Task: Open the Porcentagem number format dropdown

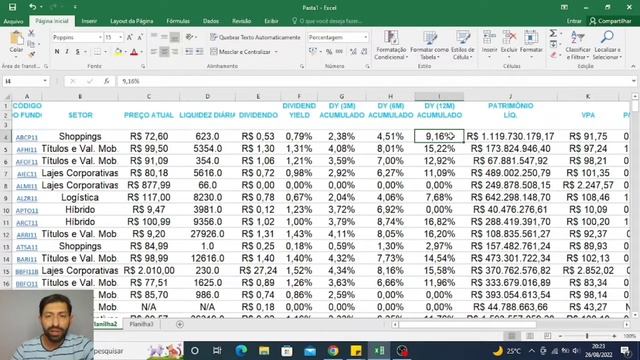Action: 365,38
